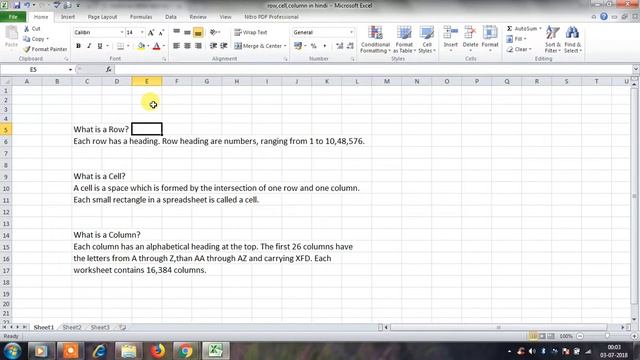Open fill color bucket swatch
Screen dimensions: 640x360
(141, 46)
